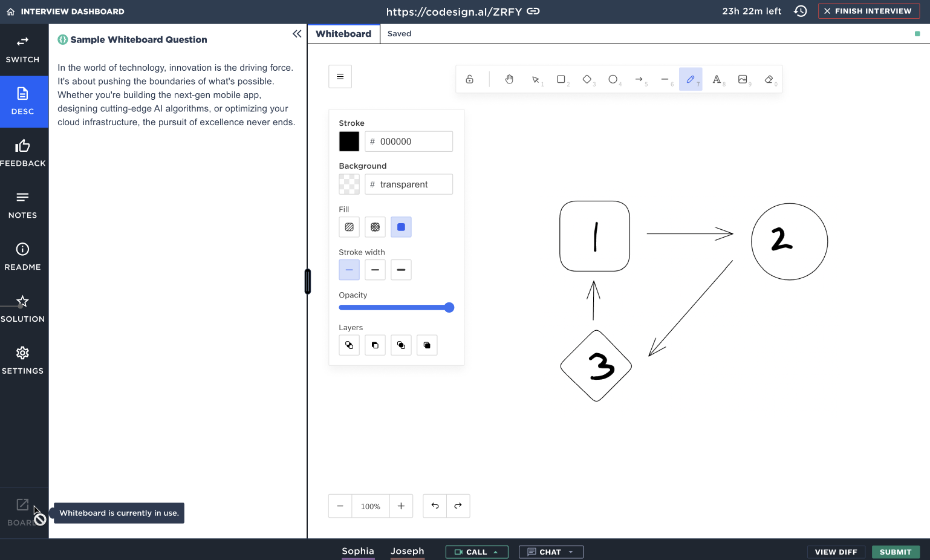Viewport: 930px width, 560px height.
Task: Open the black stroke color swatch
Action: tap(350, 142)
